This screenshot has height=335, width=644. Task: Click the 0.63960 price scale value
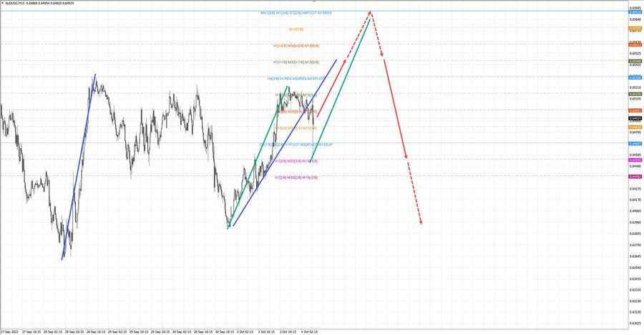click(635, 223)
